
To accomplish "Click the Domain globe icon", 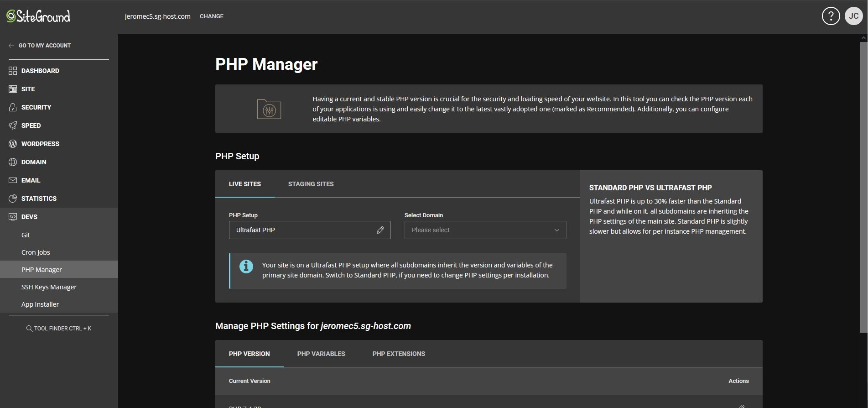I will 13,162.
